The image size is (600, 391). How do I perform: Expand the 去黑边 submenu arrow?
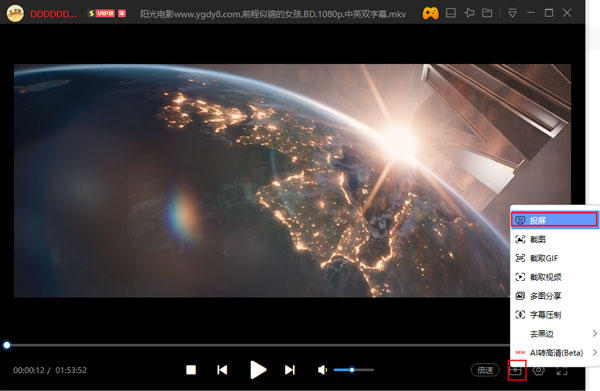(595, 334)
